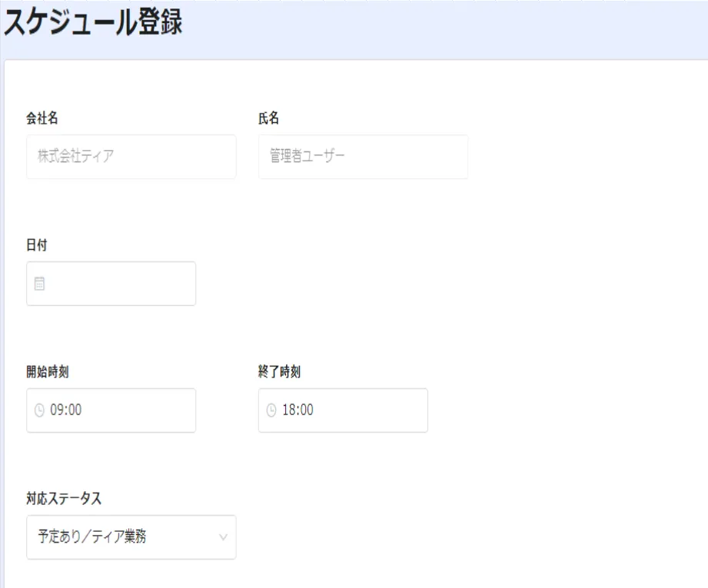Click the 日付 field label

pos(38,245)
